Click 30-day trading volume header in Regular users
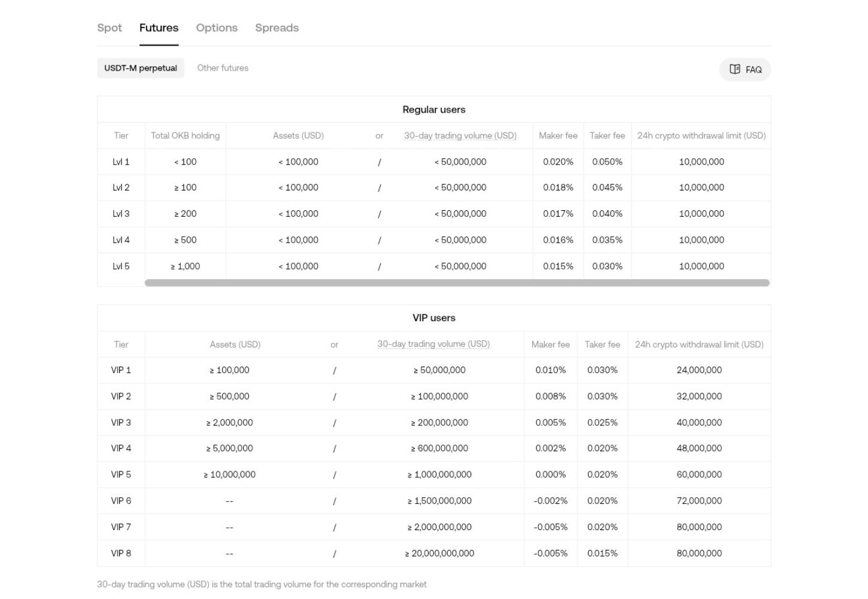 click(x=460, y=136)
